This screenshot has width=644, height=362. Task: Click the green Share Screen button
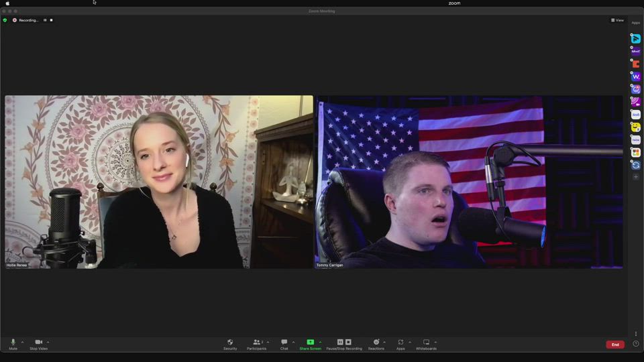tap(310, 344)
